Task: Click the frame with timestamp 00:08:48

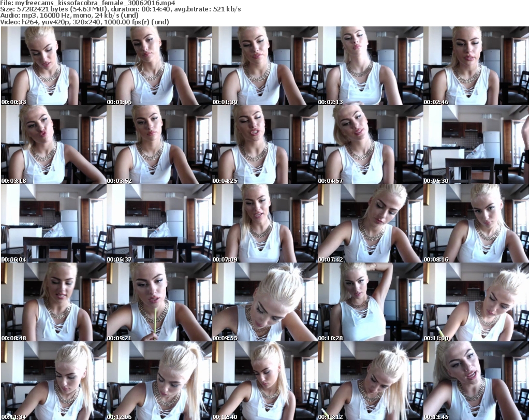Action: coord(54,302)
